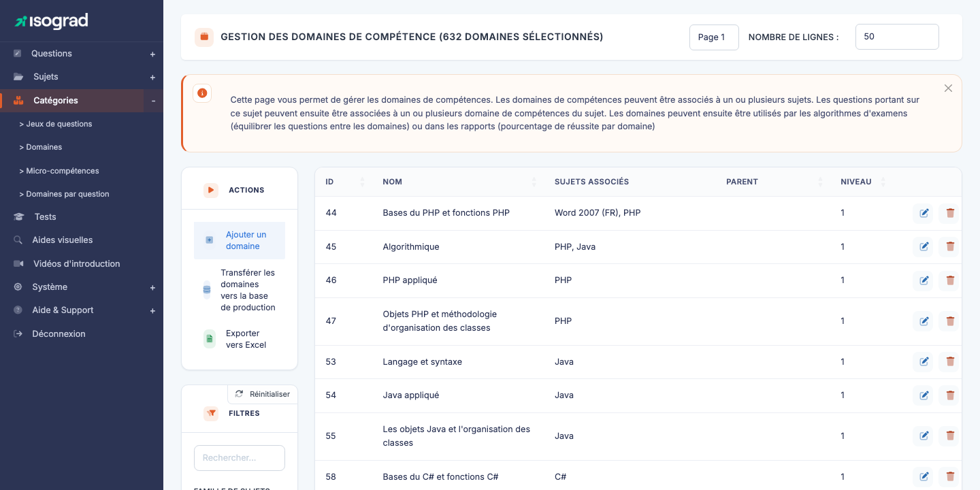Expand the Système menu plus sign

[152, 288]
